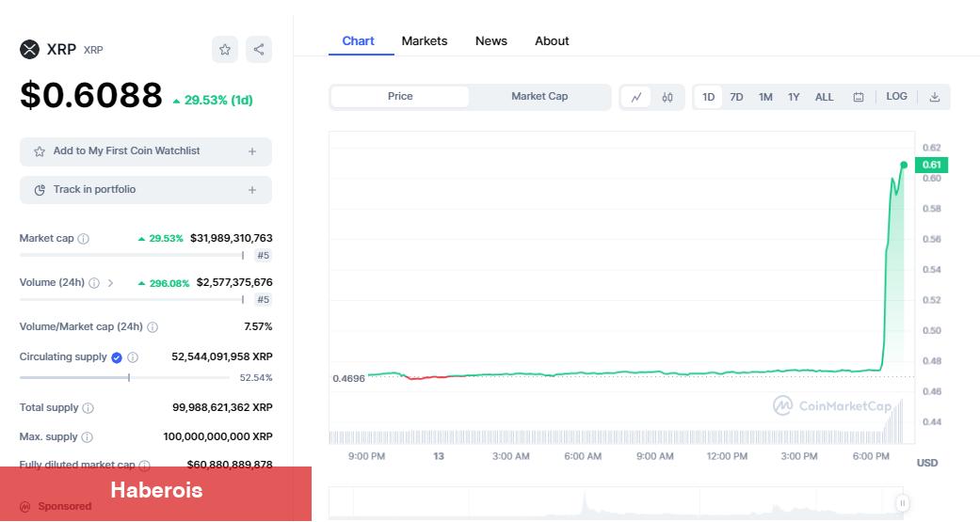Show Max. supply info icon
980x522 pixels.
[88, 437]
